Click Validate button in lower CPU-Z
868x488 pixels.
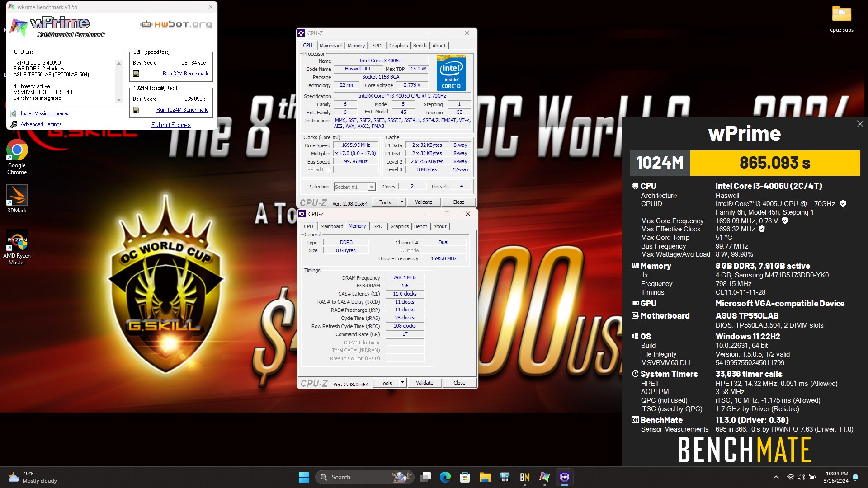pyautogui.click(x=425, y=383)
